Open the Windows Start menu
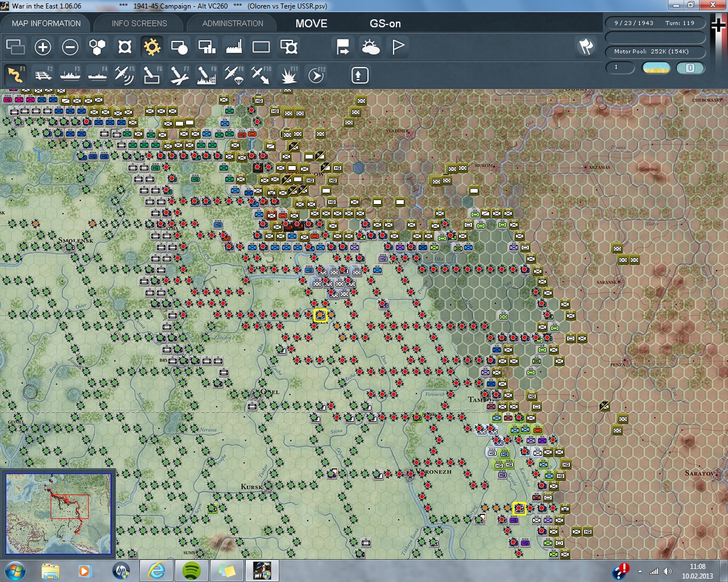 pyautogui.click(x=15, y=570)
